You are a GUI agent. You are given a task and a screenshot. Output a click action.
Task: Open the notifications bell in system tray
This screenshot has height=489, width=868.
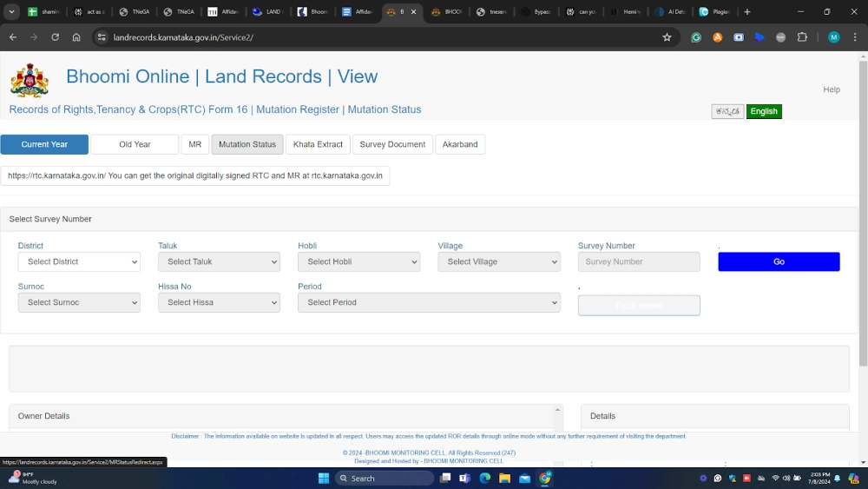pos(838,478)
